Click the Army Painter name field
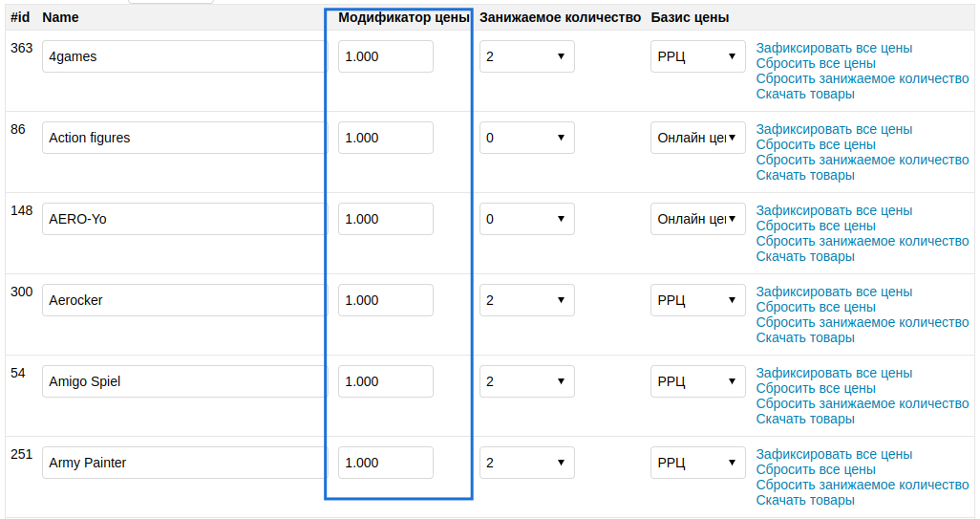Image resolution: width=980 pixels, height=519 pixels. coord(184,463)
